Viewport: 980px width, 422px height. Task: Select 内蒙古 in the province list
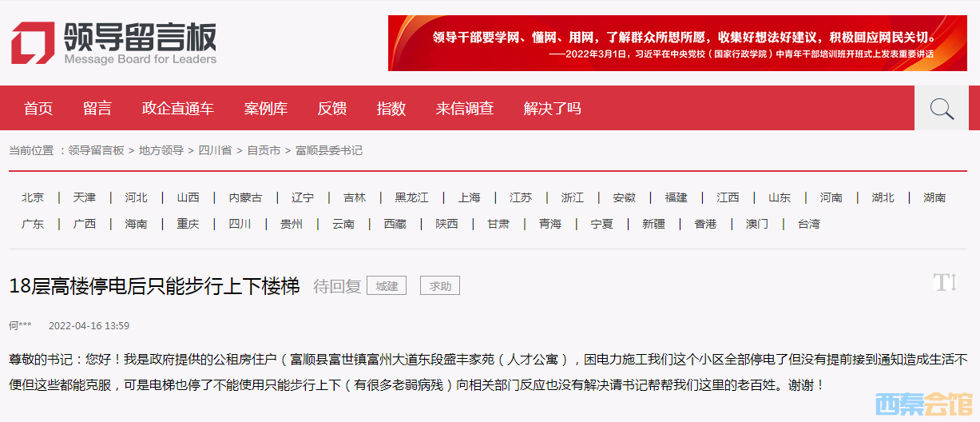(x=245, y=197)
